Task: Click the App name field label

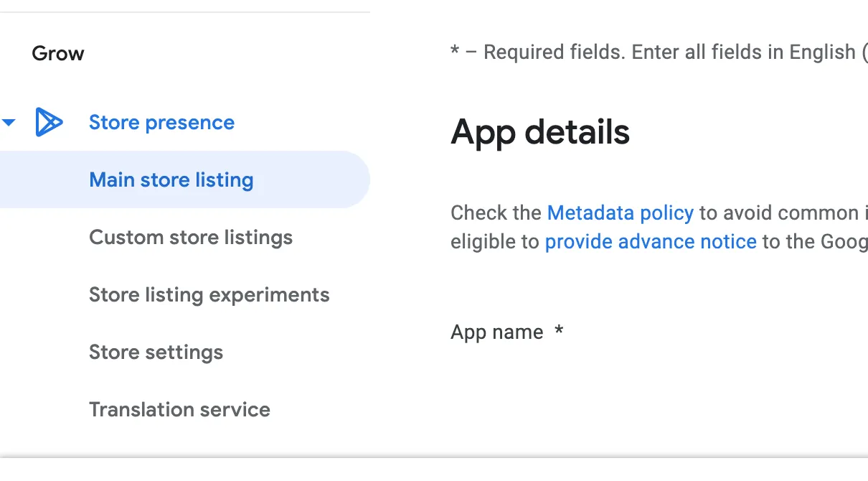Action: pyautogui.click(x=496, y=332)
